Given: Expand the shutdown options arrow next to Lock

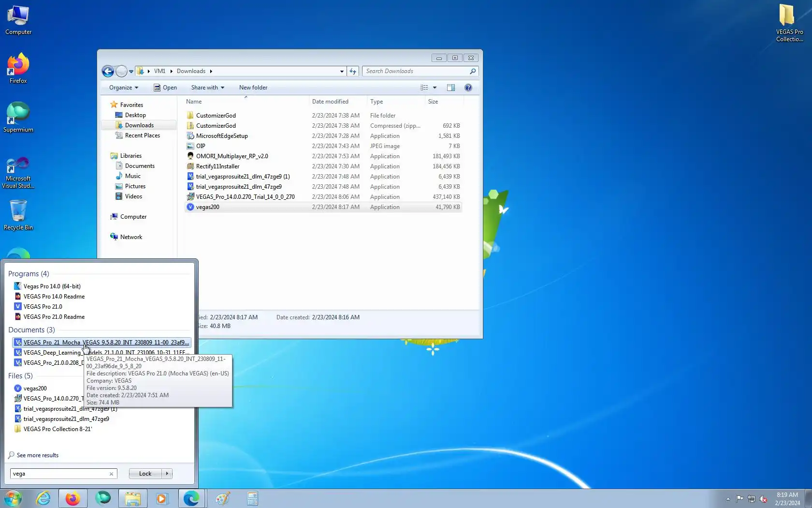Looking at the screenshot, I should (x=167, y=474).
